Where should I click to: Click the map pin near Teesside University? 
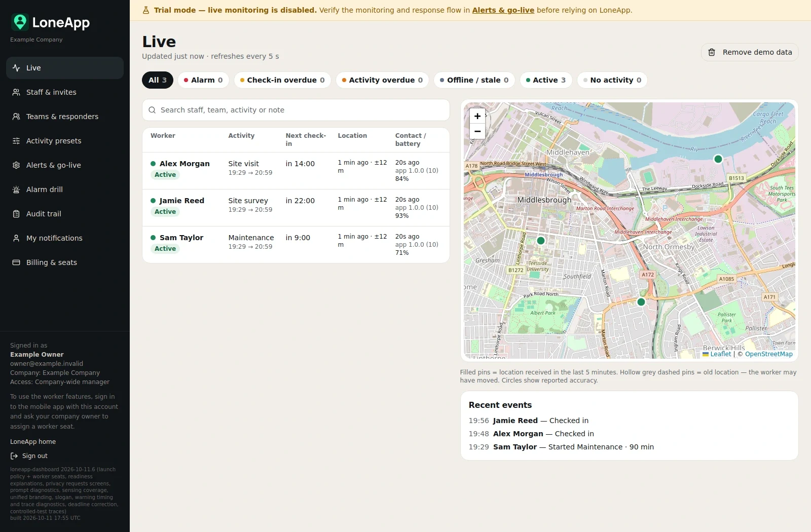tap(541, 241)
